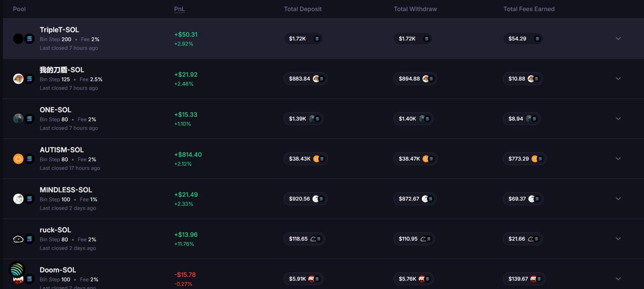Open the ONE-SOL pool name link
Viewport: 644px width, 289px height.
[55, 110]
